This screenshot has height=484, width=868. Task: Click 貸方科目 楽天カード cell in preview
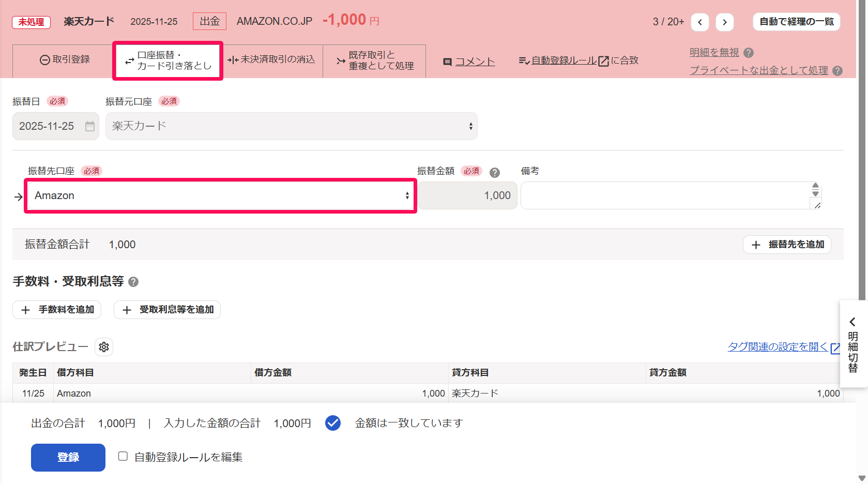coord(547,394)
